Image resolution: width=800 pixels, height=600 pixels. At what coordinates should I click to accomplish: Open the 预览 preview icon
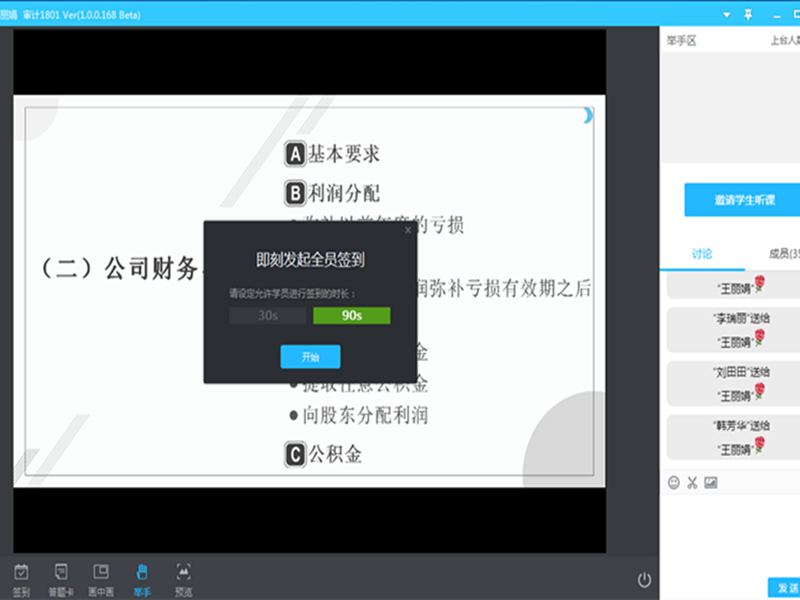(182, 578)
